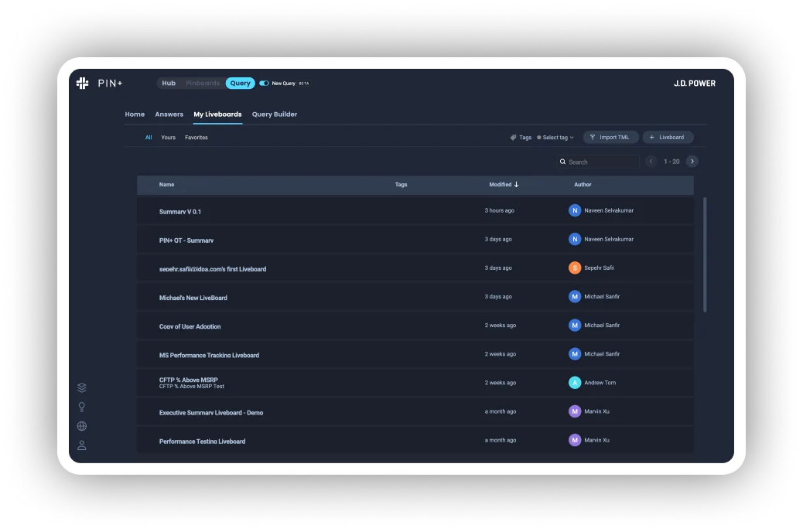Click Michael Sanfir's avatar on the MS Performance Tracking row
Screen dimensions: 803x532
click(x=575, y=354)
